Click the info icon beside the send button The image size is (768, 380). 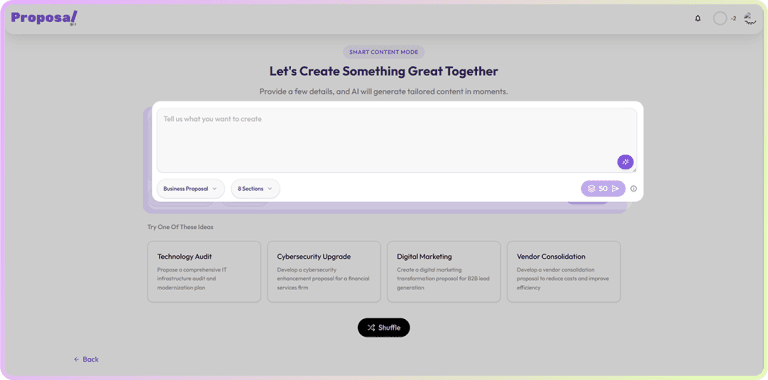[633, 189]
